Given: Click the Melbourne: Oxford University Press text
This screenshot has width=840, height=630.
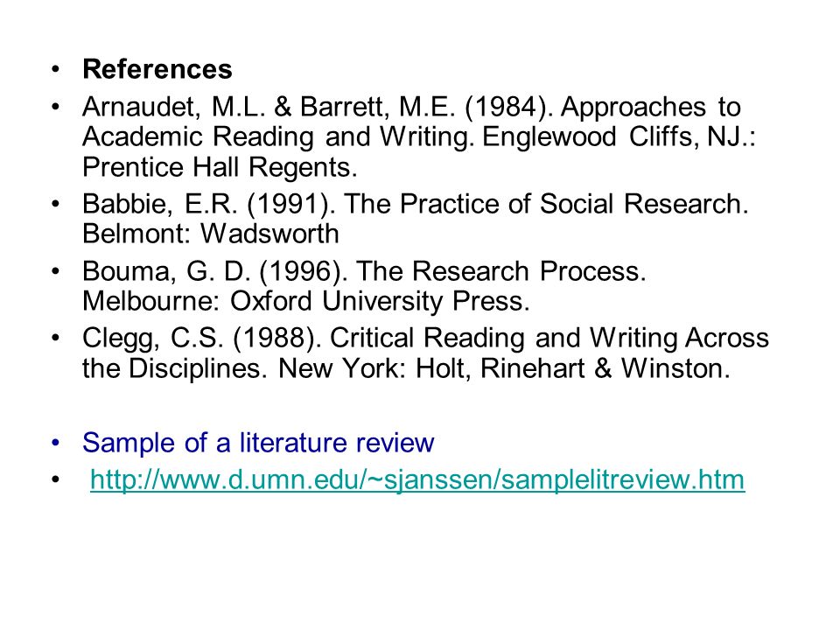Looking at the screenshot, I should click(306, 301).
